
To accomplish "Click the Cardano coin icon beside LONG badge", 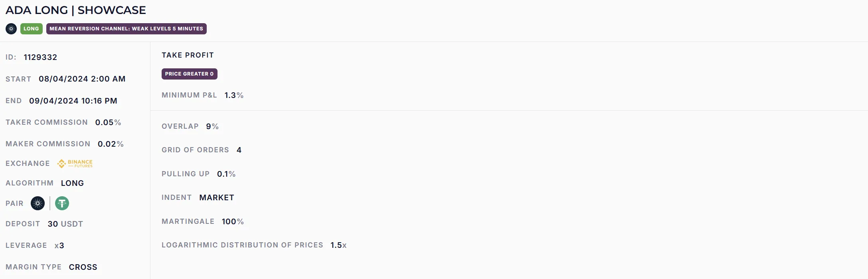I will (11, 29).
